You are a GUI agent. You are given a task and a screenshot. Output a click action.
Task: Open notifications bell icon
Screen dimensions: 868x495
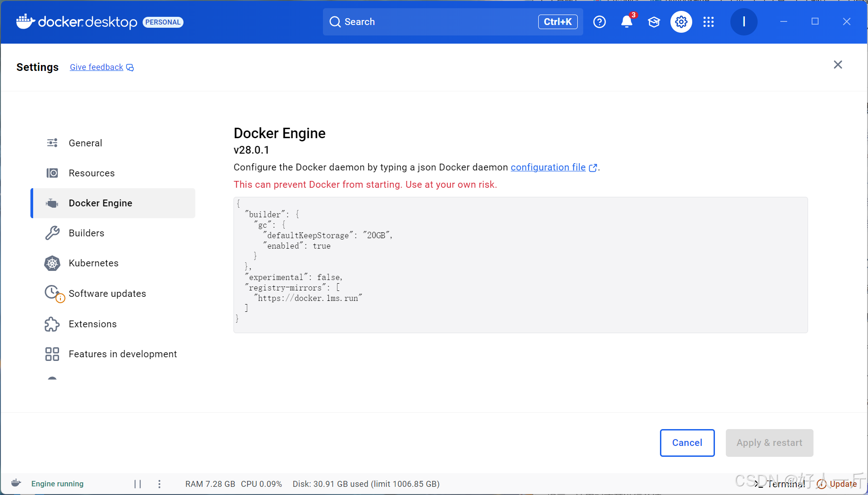(627, 22)
